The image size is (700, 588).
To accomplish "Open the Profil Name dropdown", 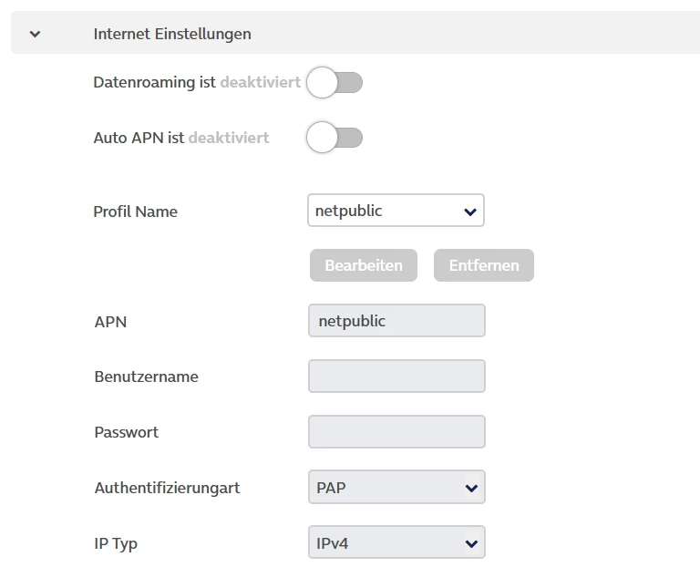I will pos(396,211).
